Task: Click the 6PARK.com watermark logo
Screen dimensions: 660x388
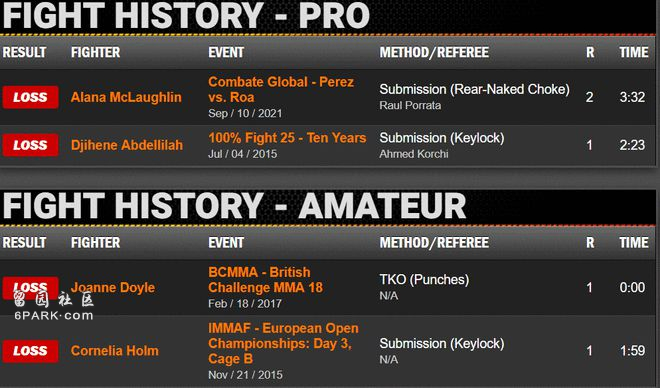Action: click(53, 306)
